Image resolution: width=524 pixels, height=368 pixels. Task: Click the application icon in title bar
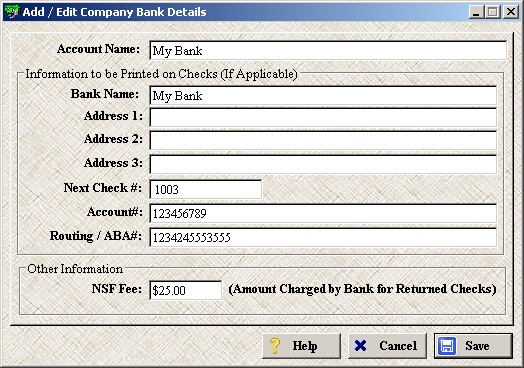coord(12,12)
